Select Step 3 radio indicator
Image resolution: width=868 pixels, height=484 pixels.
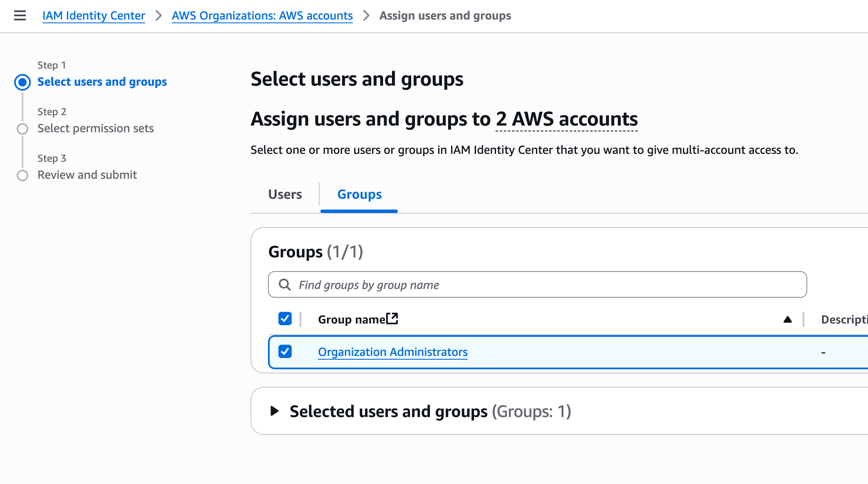point(22,175)
